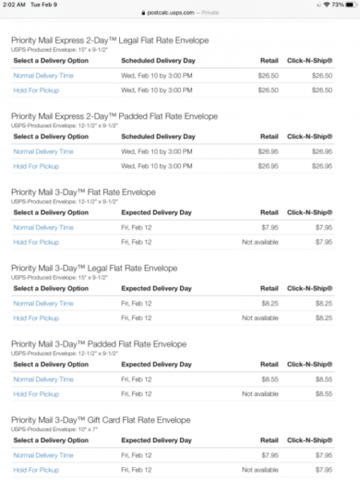Tap the Private label in address bar
The height and width of the screenshot is (480, 360).
[210, 13]
